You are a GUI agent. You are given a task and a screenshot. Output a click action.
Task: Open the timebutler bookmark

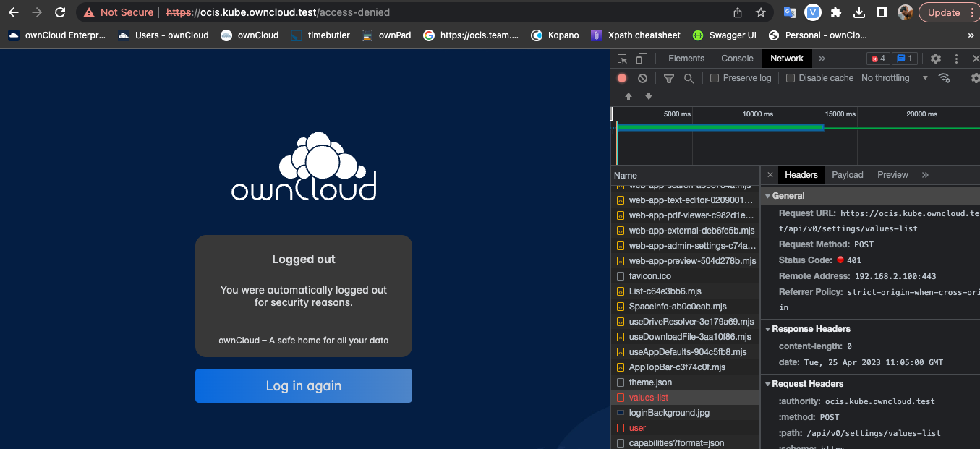(x=320, y=35)
